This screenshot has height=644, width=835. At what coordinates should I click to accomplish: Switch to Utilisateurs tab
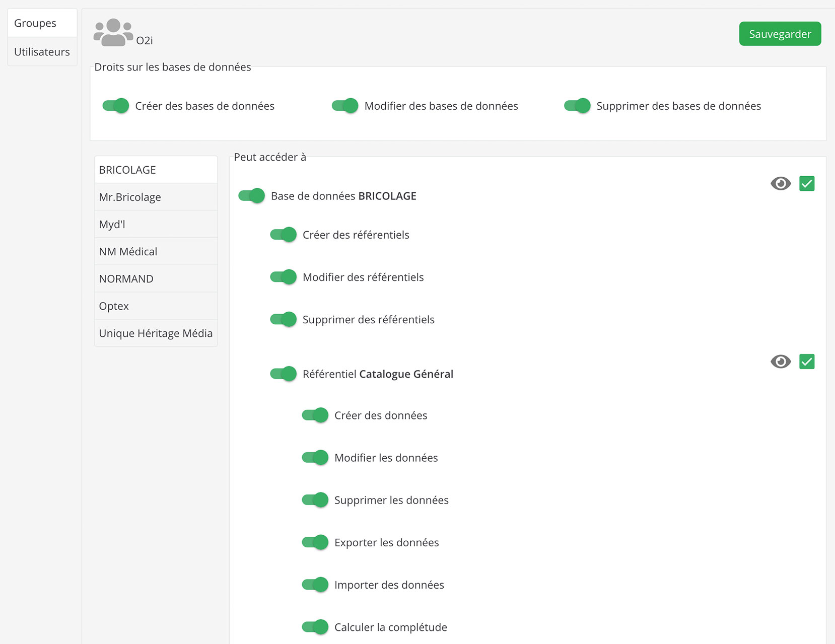click(42, 52)
